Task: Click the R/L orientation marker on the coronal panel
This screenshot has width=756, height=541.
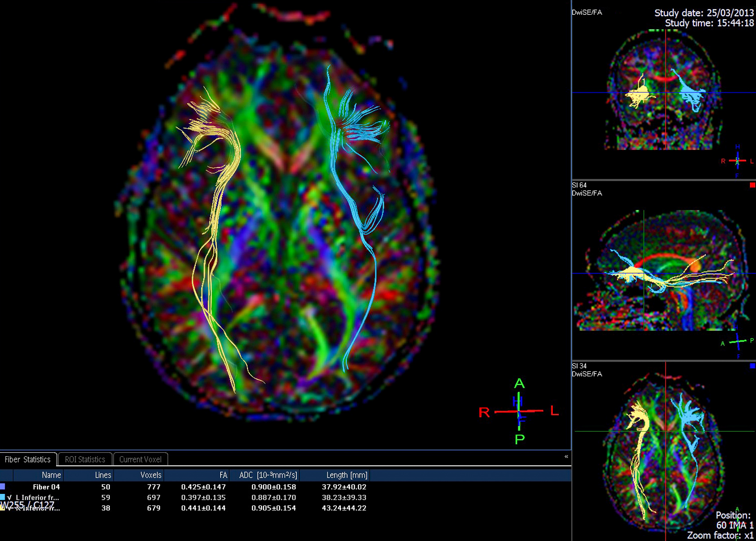Action: 737,160
